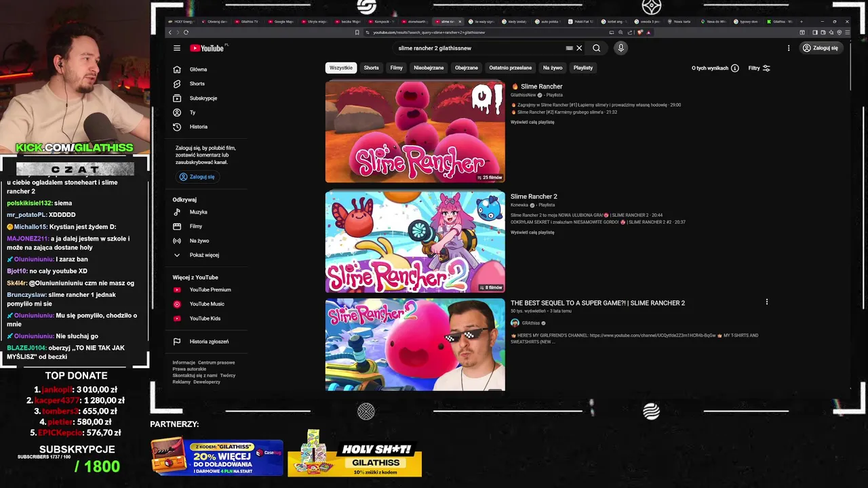Image resolution: width=868 pixels, height=488 pixels.
Task: Select the Shorts filter chip
Action: click(371, 68)
